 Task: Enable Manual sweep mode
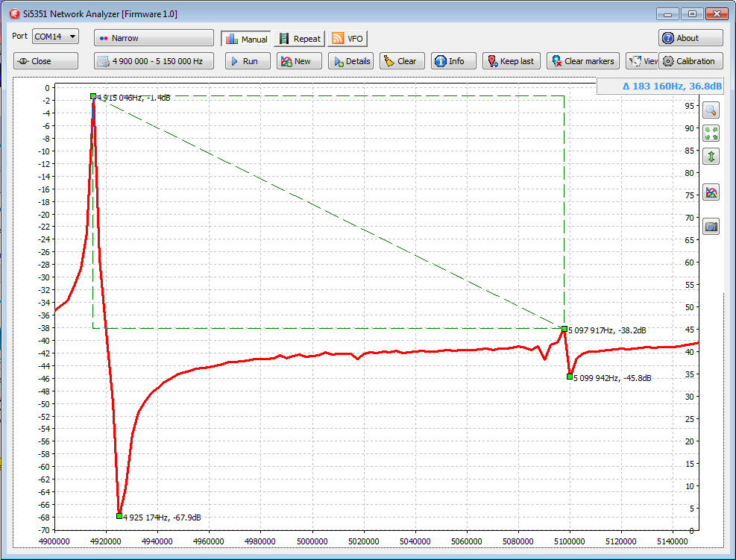tap(245, 39)
